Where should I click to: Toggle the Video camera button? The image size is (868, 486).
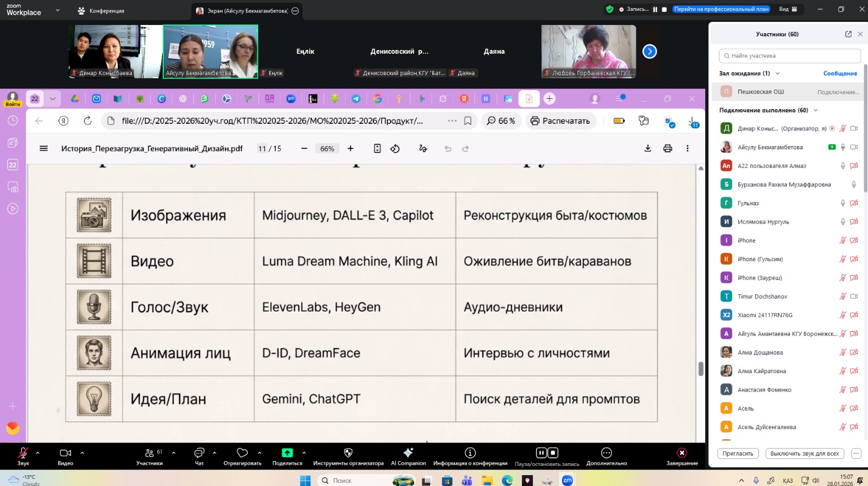coord(65,453)
